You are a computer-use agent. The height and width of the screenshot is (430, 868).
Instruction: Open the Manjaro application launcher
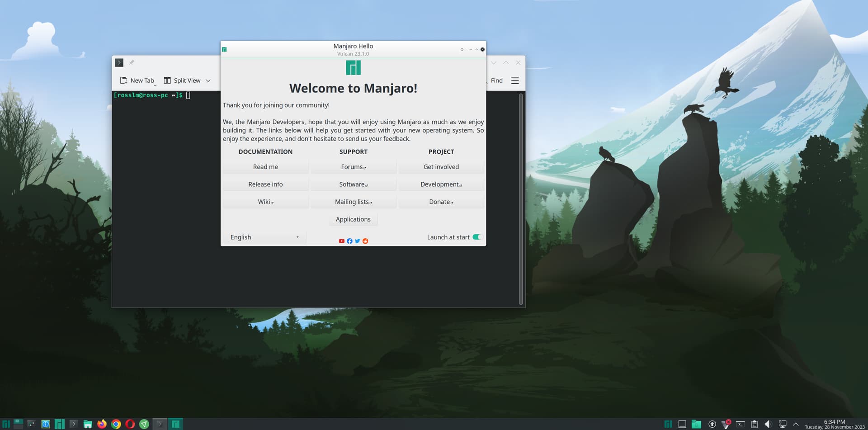click(x=6, y=424)
